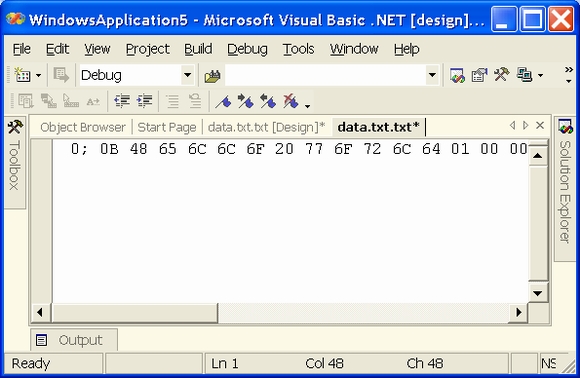The image size is (580, 378).
Task: Click the hex byte 77 in the editor
Action: [314, 149]
